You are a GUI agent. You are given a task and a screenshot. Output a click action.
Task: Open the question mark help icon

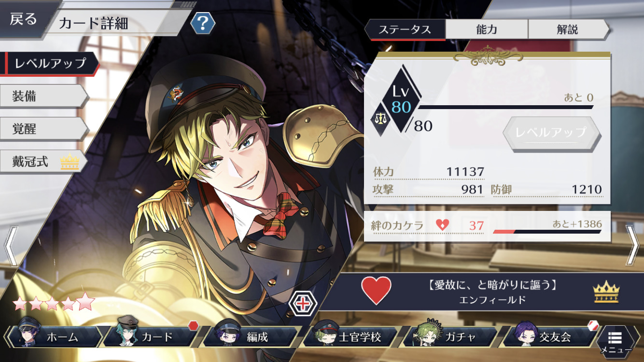point(203,23)
